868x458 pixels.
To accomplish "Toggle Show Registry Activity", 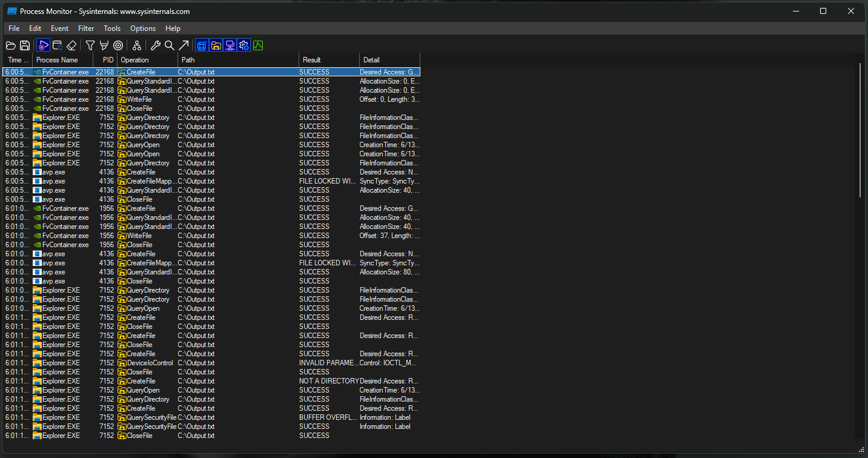I will [x=202, y=45].
